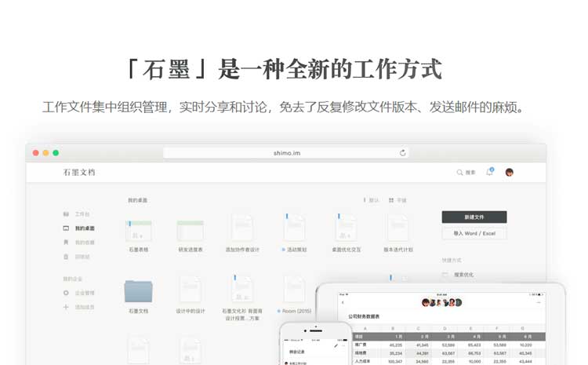Select column G header in tablet sheet
This screenshot has width=588, height=365.
[x=522, y=328]
